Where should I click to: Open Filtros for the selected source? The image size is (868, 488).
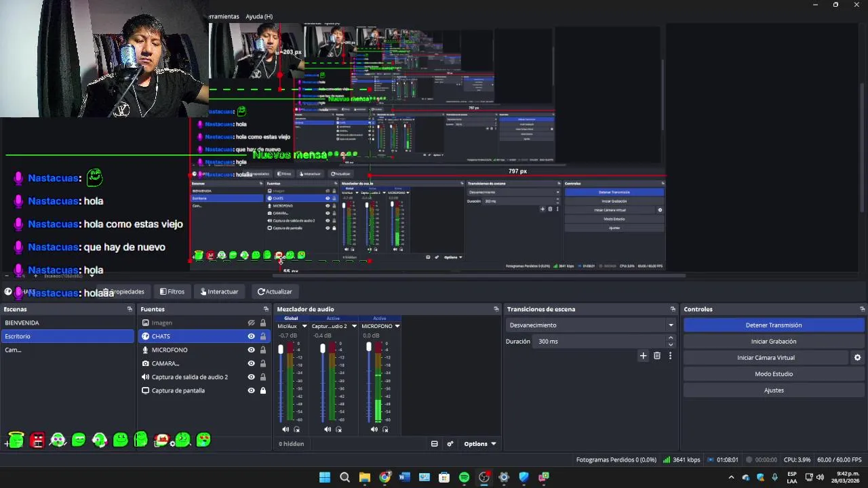[x=172, y=291]
